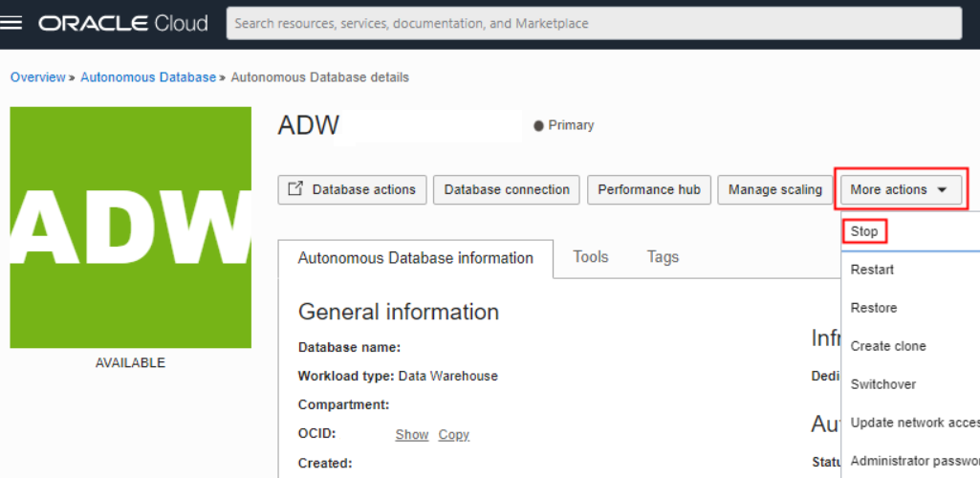Expand the More actions dropdown

(899, 189)
